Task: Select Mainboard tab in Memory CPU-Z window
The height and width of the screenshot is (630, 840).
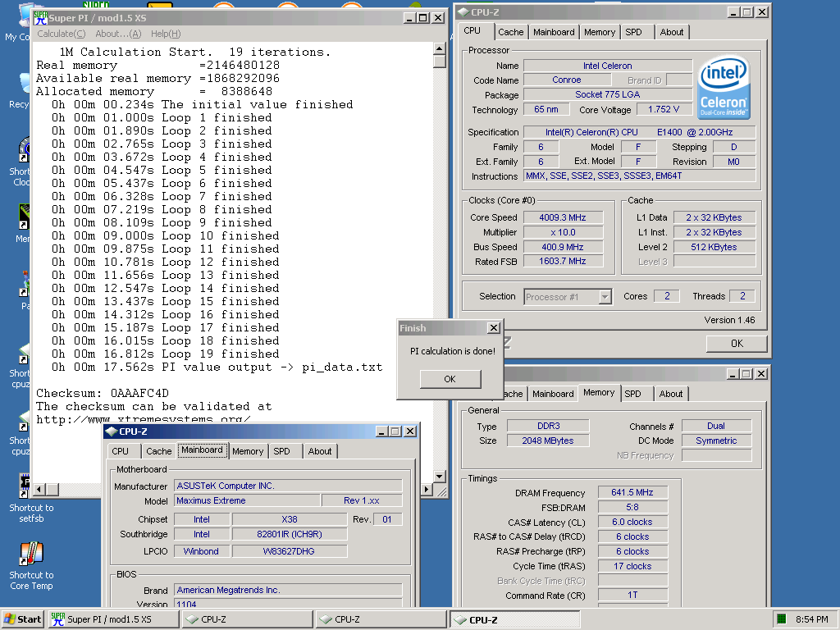Action: coord(554,394)
